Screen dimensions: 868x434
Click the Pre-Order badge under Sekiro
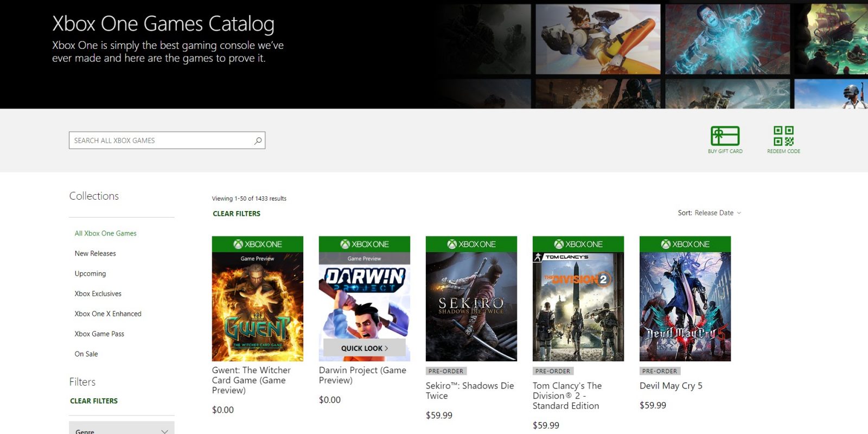[446, 371]
